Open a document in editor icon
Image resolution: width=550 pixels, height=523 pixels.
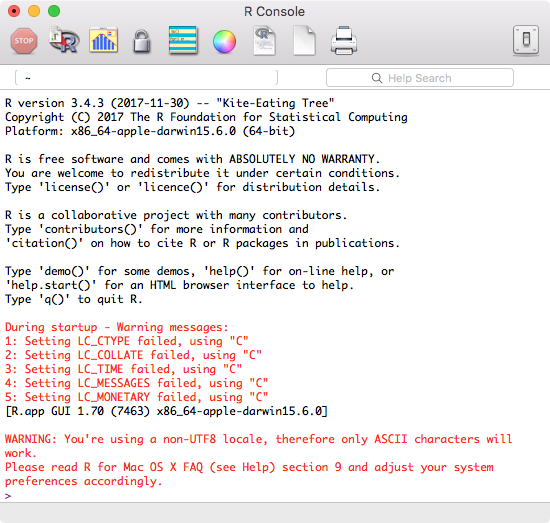click(x=264, y=40)
